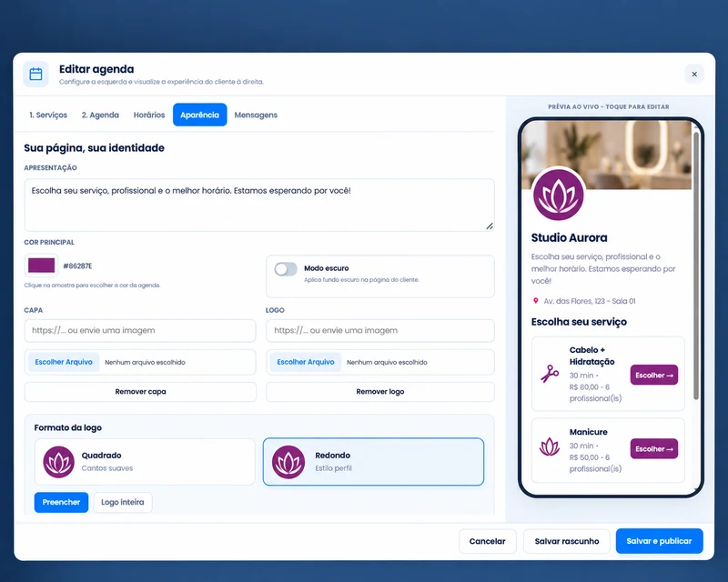Image resolution: width=728 pixels, height=582 pixels.
Task: Toggle the Modo escuro switch
Action: tap(286, 269)
